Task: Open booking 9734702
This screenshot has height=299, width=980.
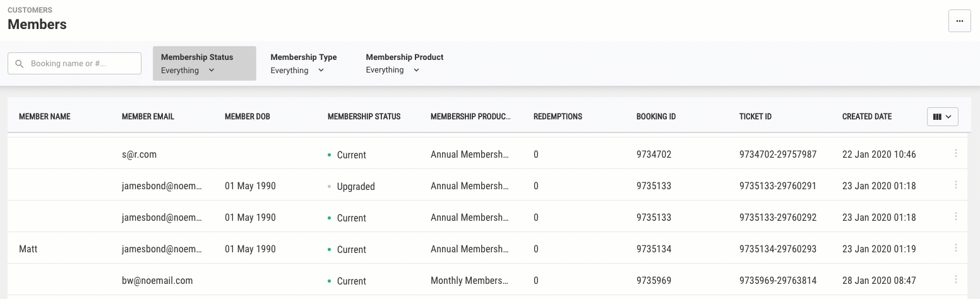Action: [654, 155]
